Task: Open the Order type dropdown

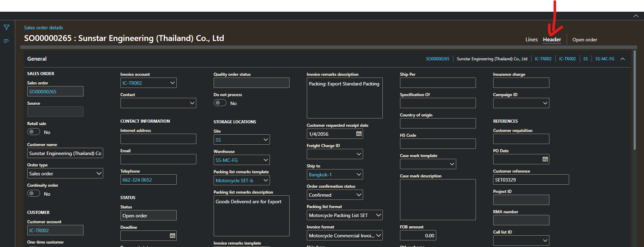Action: point(99,173)
